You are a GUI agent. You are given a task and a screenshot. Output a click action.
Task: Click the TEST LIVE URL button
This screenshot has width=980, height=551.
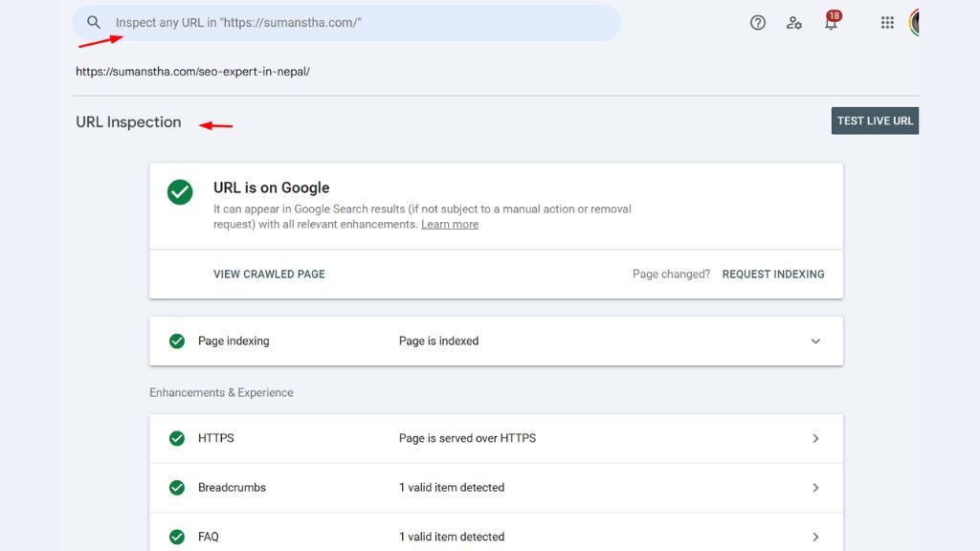coord(875,121)
